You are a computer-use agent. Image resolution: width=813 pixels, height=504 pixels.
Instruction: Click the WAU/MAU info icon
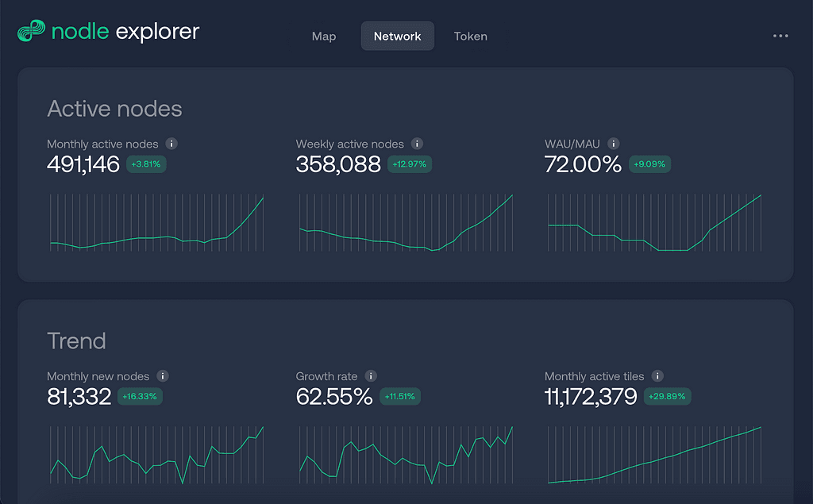click(x=613, y=144)
